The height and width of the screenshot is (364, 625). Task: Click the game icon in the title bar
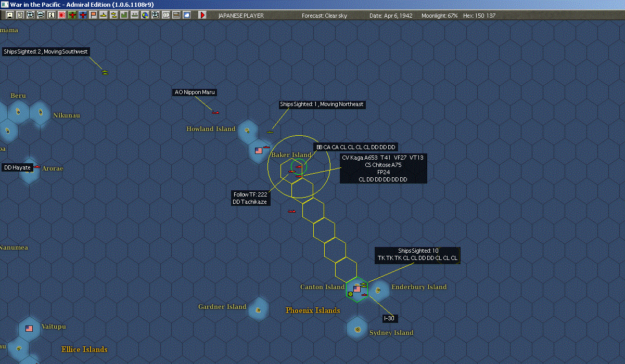tap(5, 4)
